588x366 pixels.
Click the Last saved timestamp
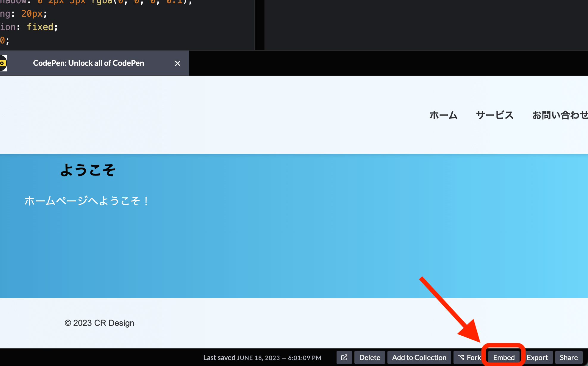(x=262, y=357)
